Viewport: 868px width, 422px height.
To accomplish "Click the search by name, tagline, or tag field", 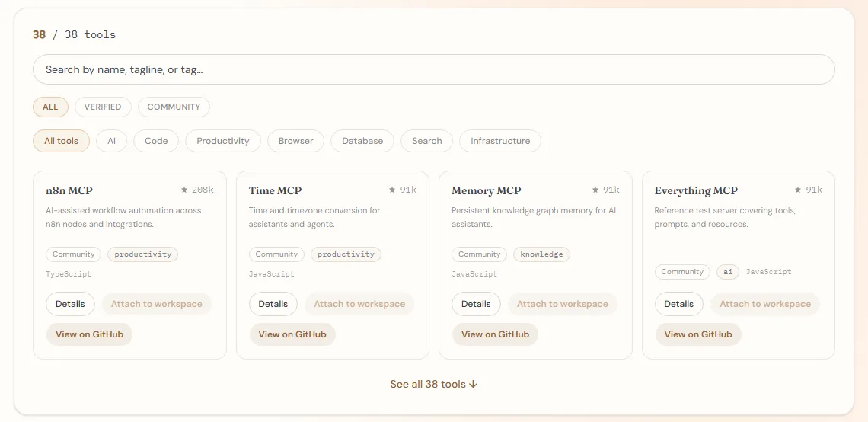I will 433,69.
